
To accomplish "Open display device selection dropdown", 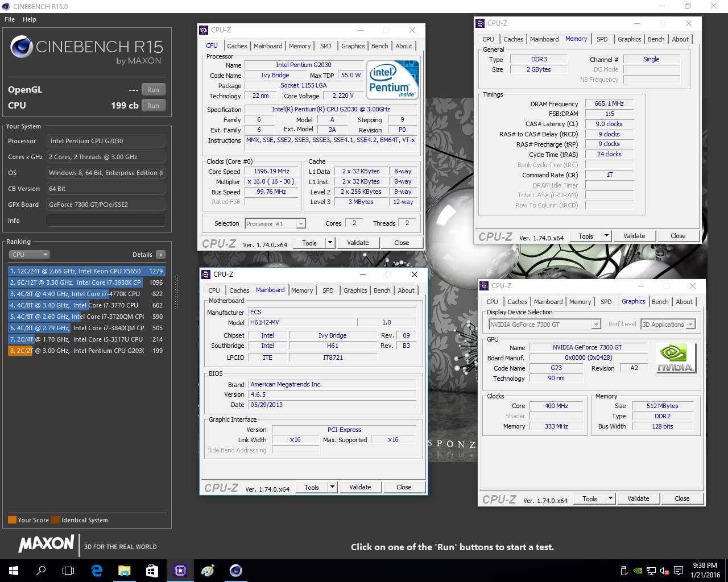I will tap(544, 325).
